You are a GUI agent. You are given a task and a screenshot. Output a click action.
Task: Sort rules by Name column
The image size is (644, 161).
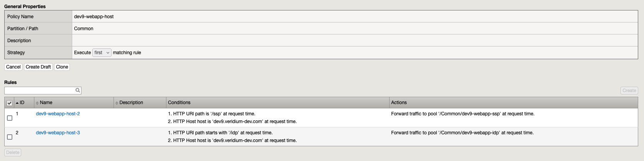click(x=46, y=103)
